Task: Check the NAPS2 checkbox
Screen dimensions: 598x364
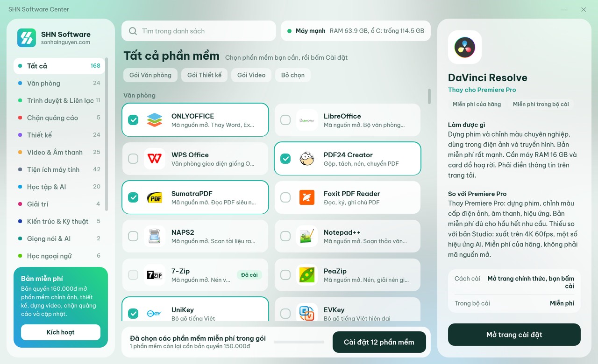Action: pos(133,236)
